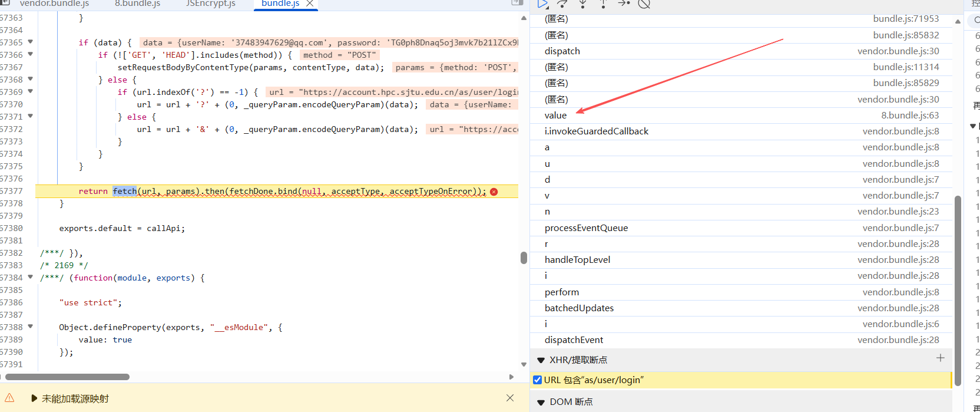
Task: Toggle the debugger sidebar pane icon
Action: point(517,3)
